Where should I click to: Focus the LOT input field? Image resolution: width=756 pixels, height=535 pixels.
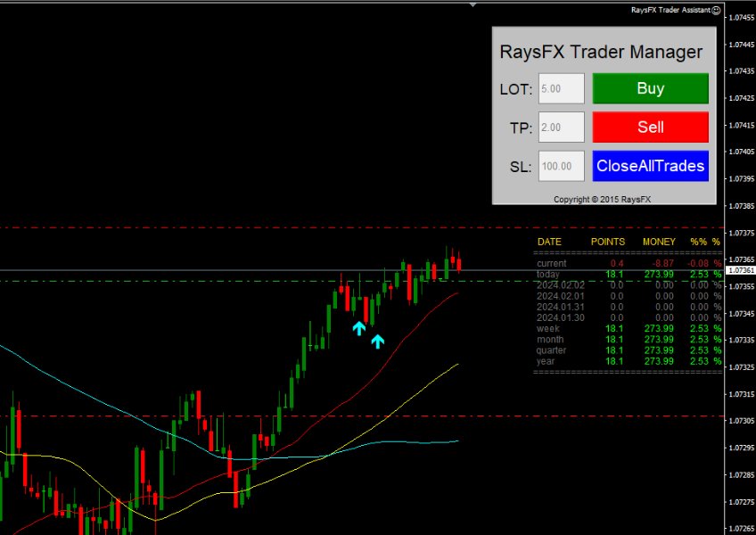pos(562,89)
